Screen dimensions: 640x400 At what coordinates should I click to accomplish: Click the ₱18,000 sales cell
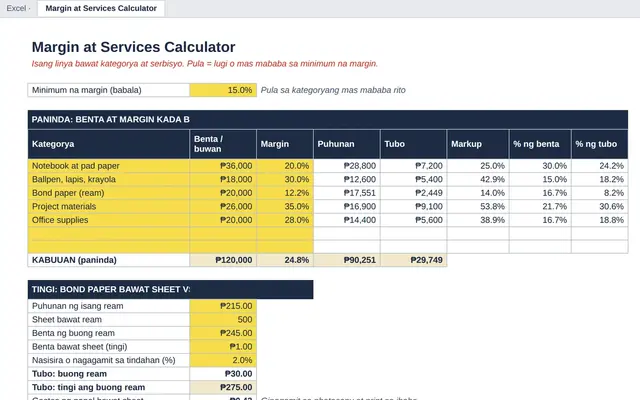pos(223,179)
